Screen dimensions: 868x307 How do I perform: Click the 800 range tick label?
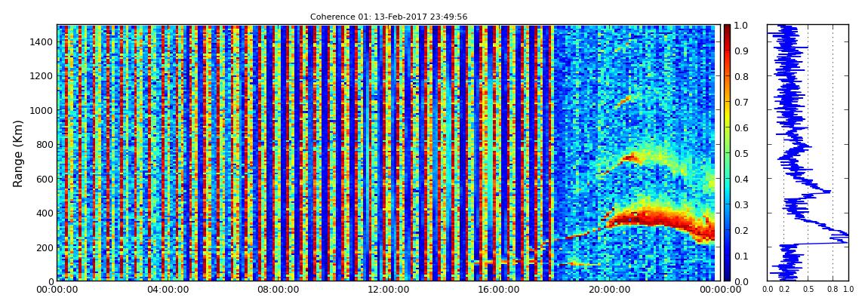45,144
